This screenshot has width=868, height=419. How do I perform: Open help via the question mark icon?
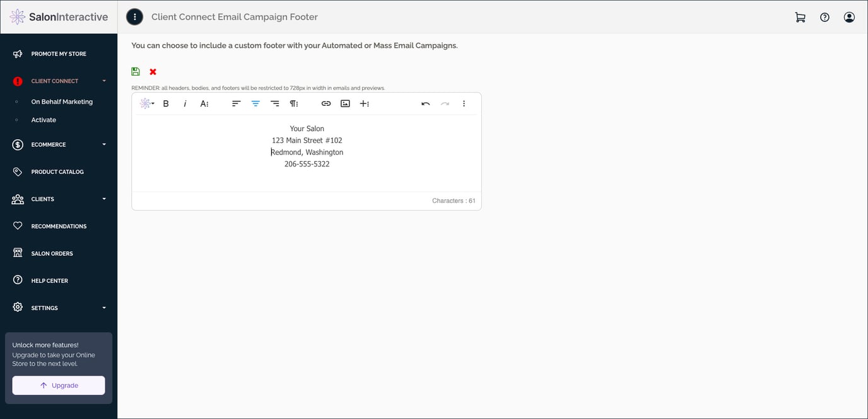click(x=824, y=17)
